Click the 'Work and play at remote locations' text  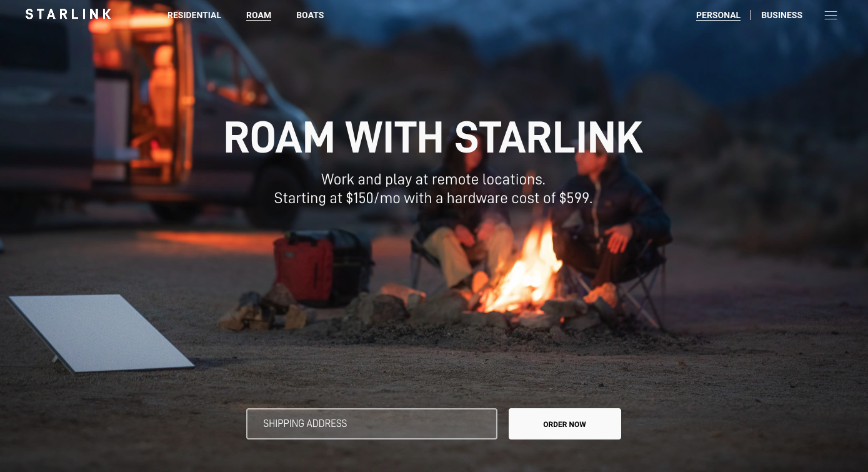click(x=434, y=179)
